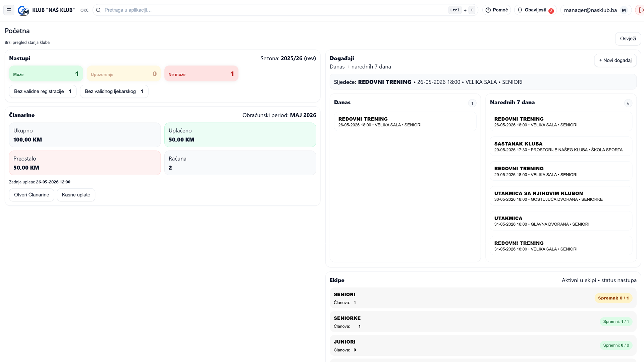Click Bez validnog ljekarskog chip
This screenshot has height=362, width=644.
click(114, 92)
